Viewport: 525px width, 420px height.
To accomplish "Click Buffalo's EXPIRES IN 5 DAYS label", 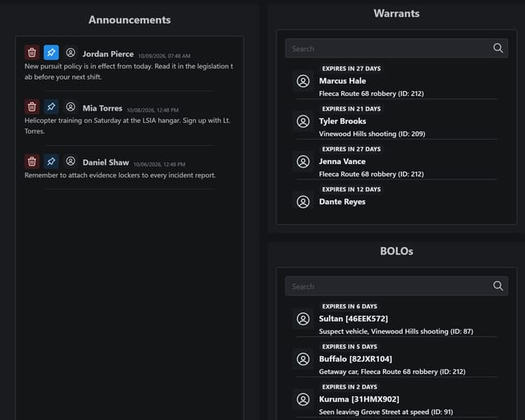I will point(349,347).
